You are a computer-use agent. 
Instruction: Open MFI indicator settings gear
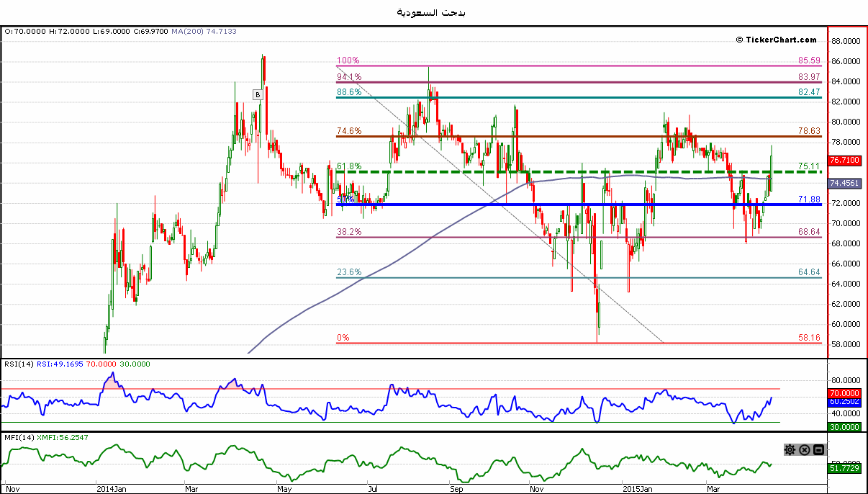[790, 450]
